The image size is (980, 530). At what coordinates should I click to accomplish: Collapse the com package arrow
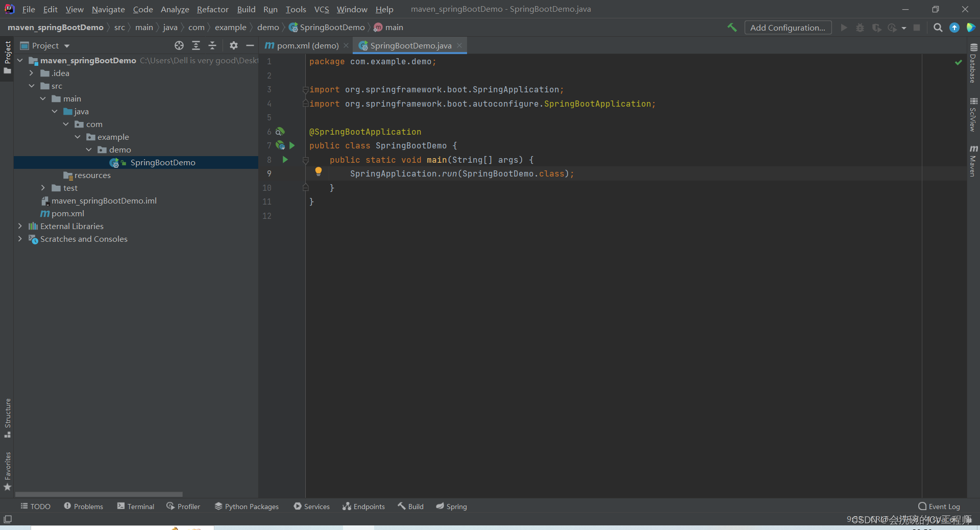[x=66, y=124]
